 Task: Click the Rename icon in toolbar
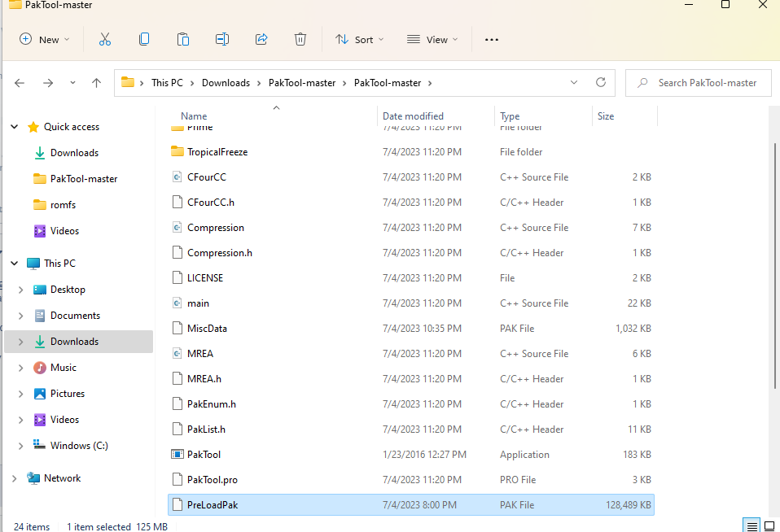click(221, 39)
